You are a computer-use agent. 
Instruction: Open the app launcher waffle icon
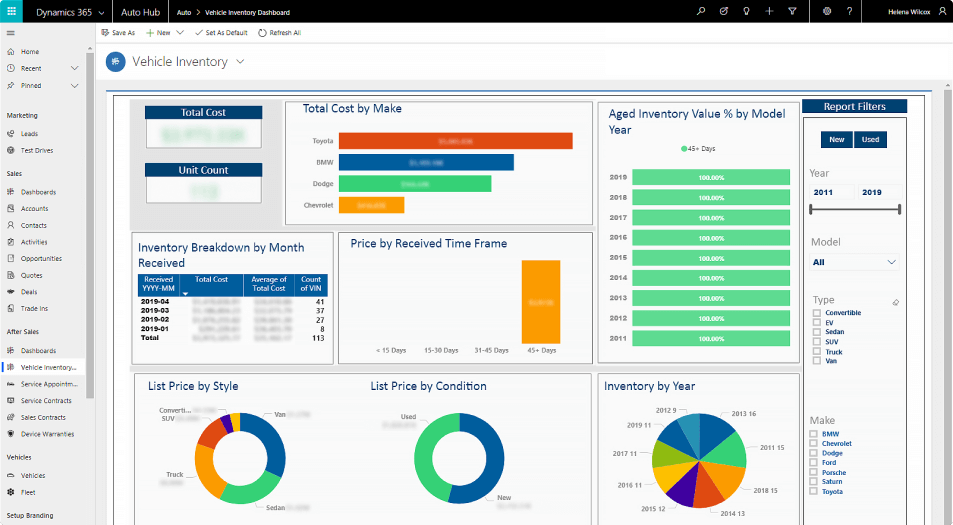tap(11, 11)
